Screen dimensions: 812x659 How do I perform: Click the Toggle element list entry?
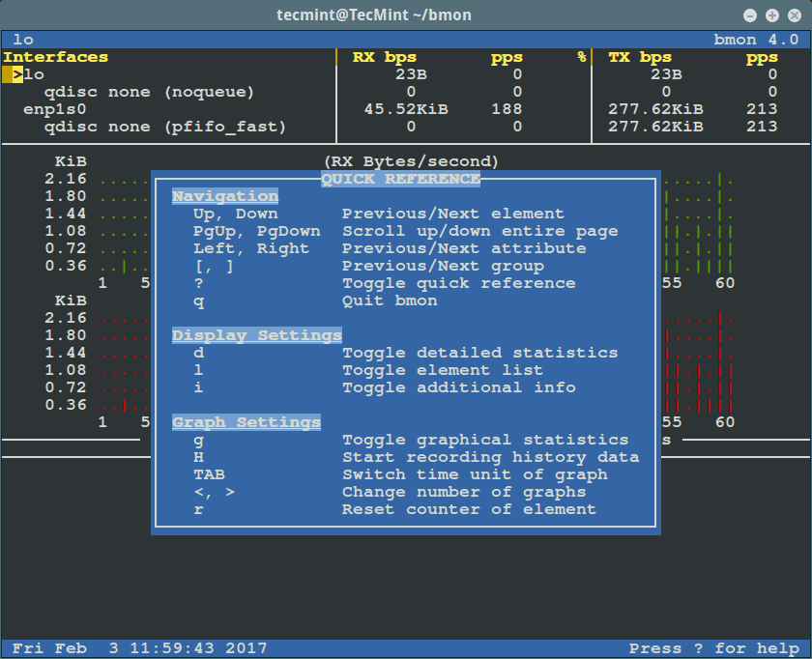tap(442, 370)
